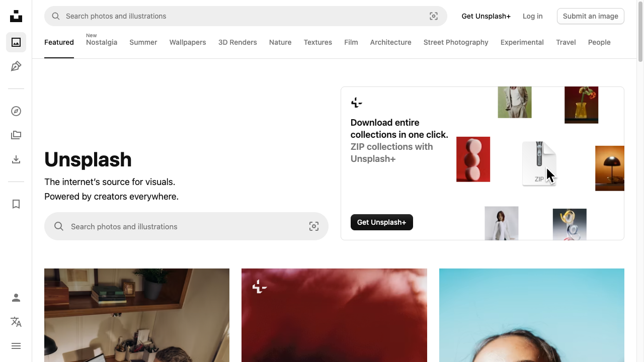Open the Collections icon in sidebar
This screenshot has width=644, height=362.
coord(16,135)
